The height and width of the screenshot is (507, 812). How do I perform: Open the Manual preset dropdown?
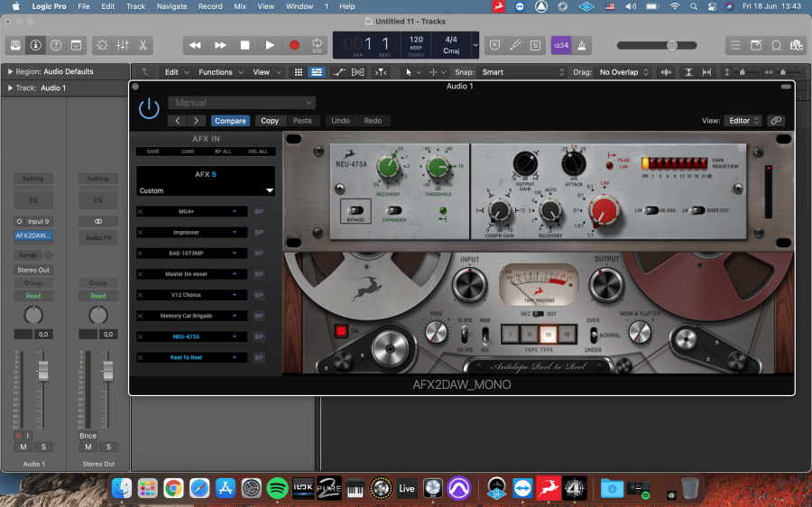point(242,103)
